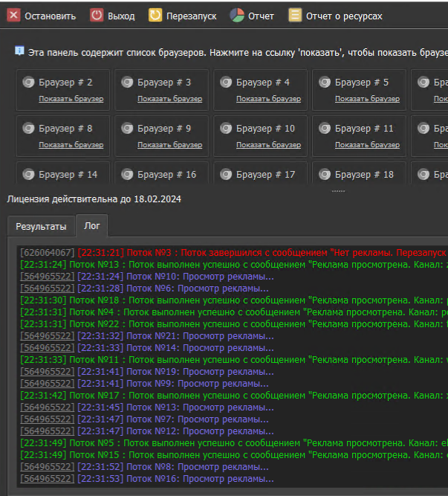Show browser link under Браузер # 3
448x496 pixels.
pyautogui.click(x=169, y=99)
